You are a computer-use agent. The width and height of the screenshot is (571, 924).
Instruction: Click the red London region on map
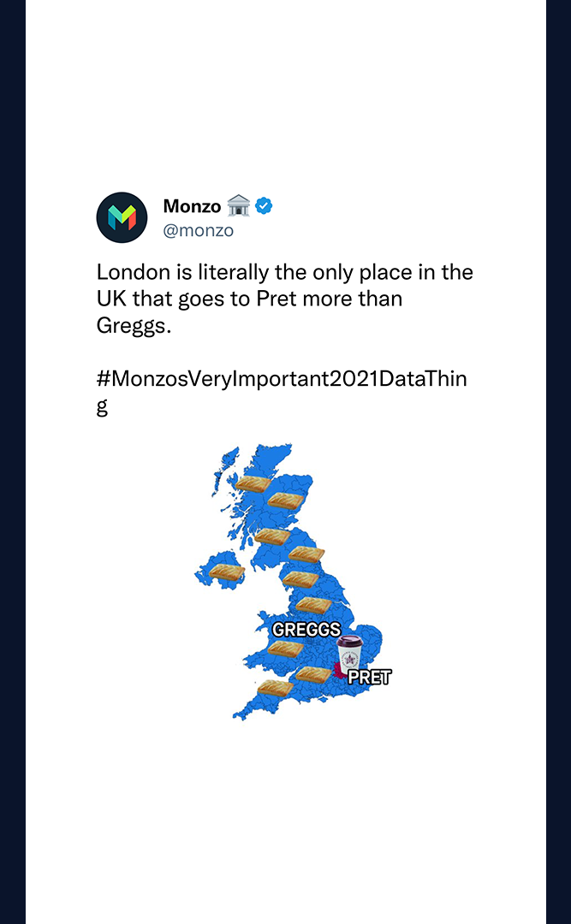339,671
